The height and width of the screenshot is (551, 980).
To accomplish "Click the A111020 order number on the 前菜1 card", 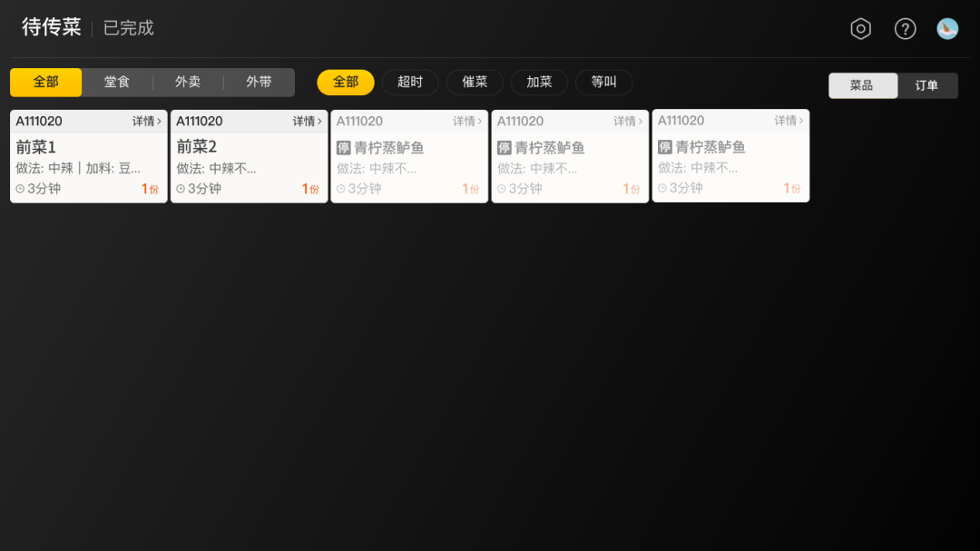I will pyautogui.click(x=39, y=122).
